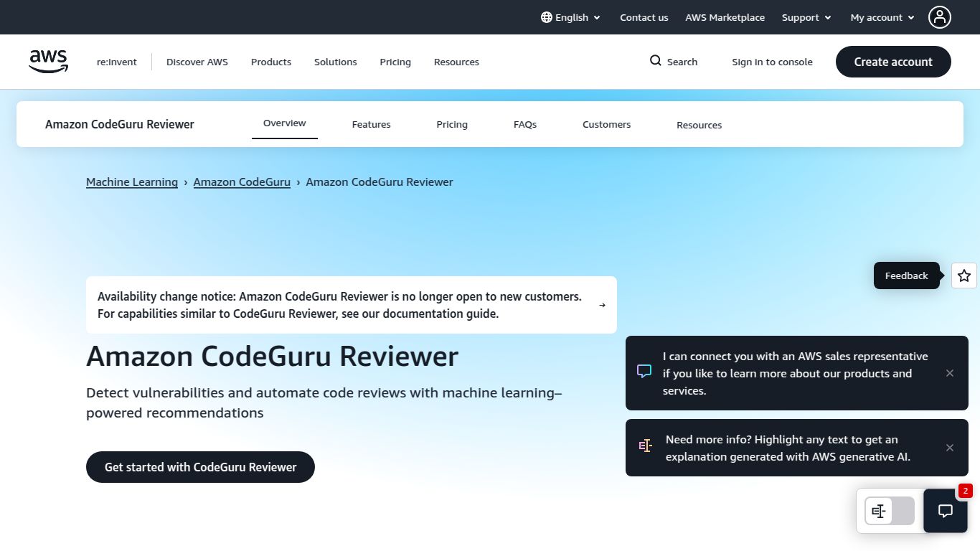
Task: Click the globe icon next to English
Action: pyautogui.click(x=545, y=17)
